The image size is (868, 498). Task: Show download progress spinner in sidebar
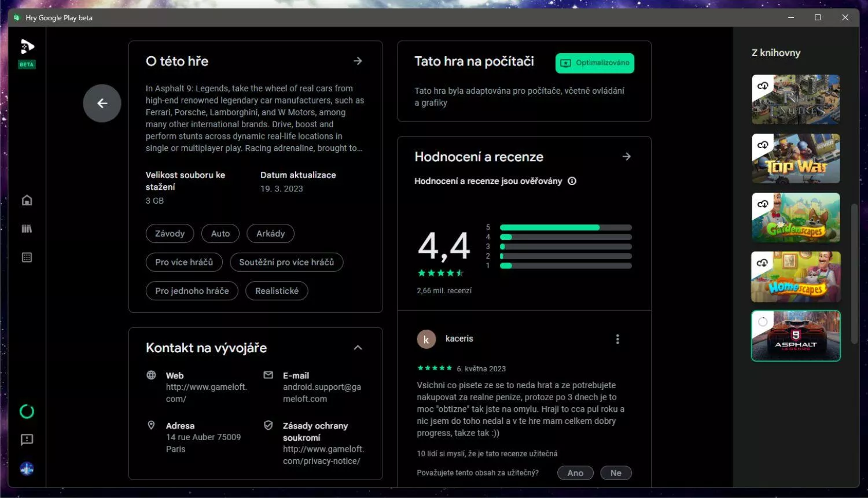click(27, 411)
